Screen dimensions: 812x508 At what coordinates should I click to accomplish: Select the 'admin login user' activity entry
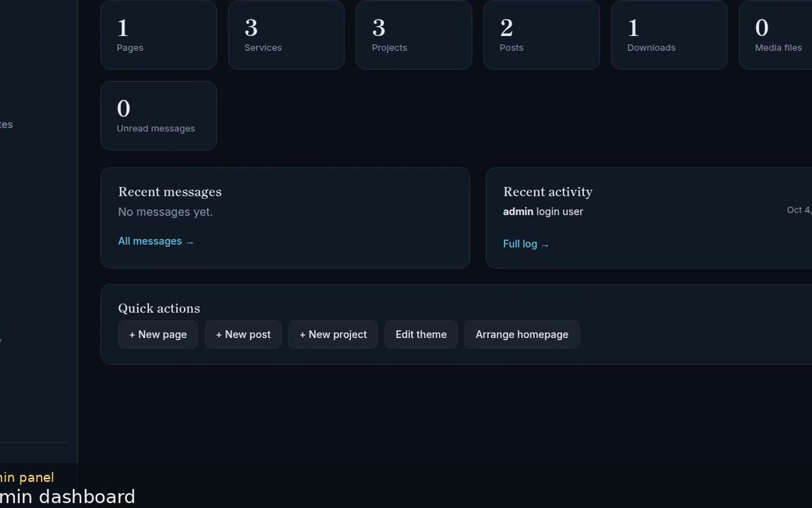coord(543,211)
